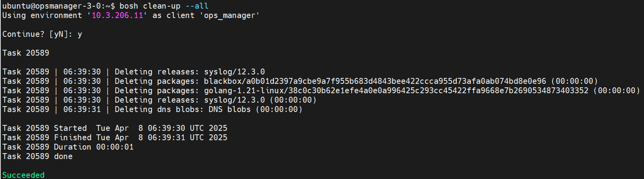
Task: Click the blackbox package hash text
Action: [375, 81]
